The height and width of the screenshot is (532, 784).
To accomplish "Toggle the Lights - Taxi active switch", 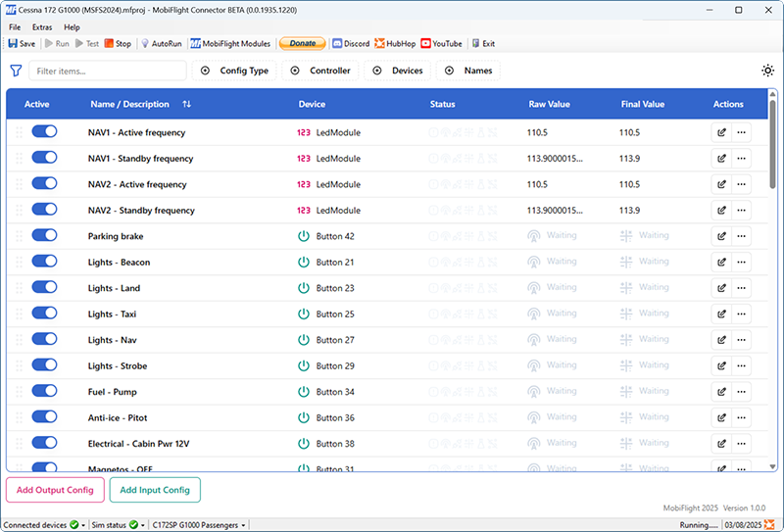I will point(44,313).
